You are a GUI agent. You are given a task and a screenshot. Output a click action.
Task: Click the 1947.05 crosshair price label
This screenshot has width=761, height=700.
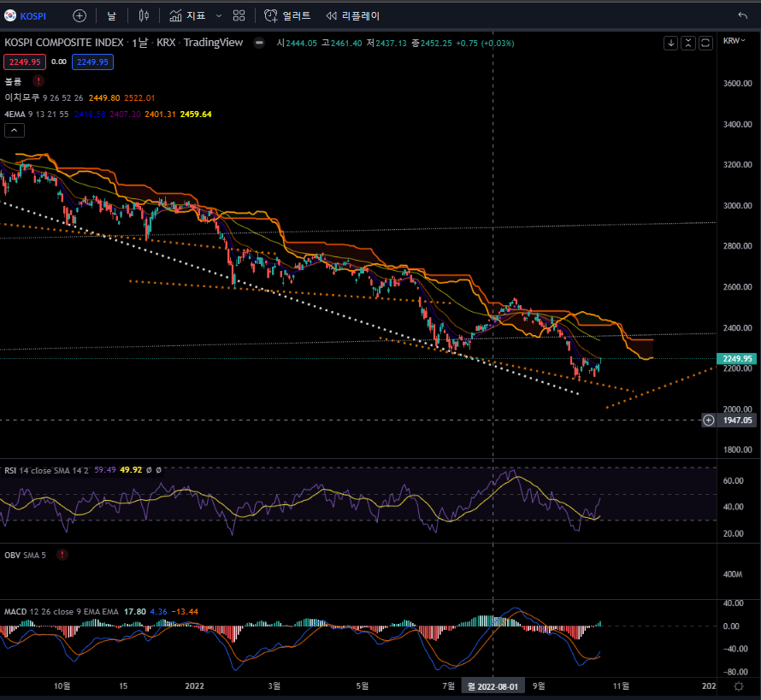(737, 421)
